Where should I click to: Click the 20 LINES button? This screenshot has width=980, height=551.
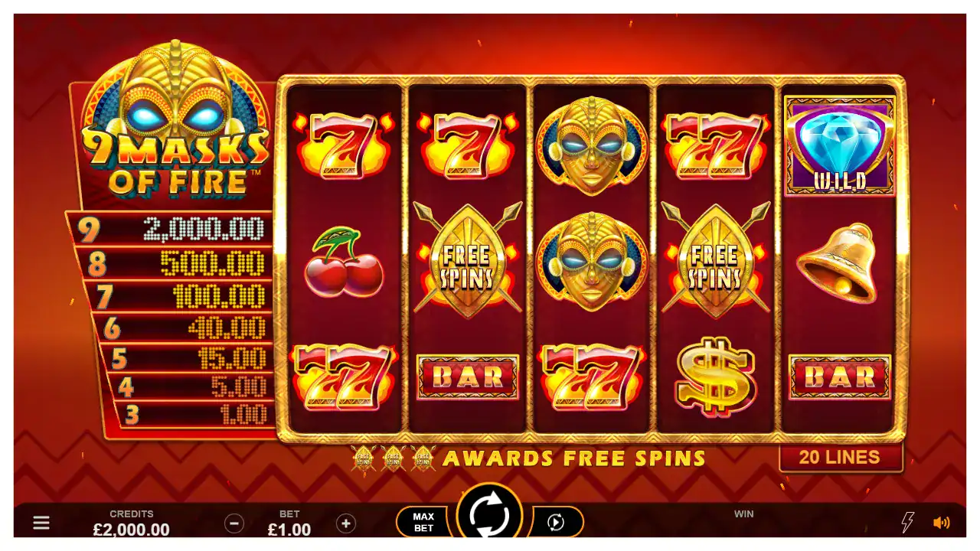click(840, 458)
